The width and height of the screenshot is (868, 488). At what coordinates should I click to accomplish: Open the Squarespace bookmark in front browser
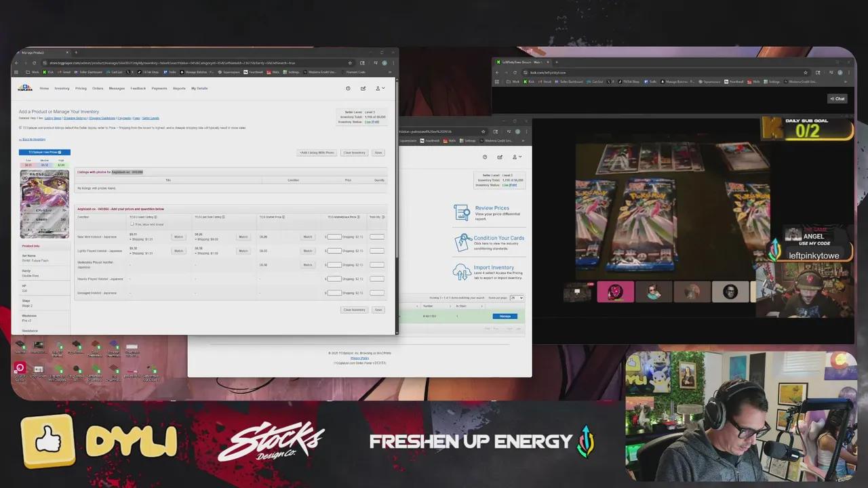tap(229, 72)
